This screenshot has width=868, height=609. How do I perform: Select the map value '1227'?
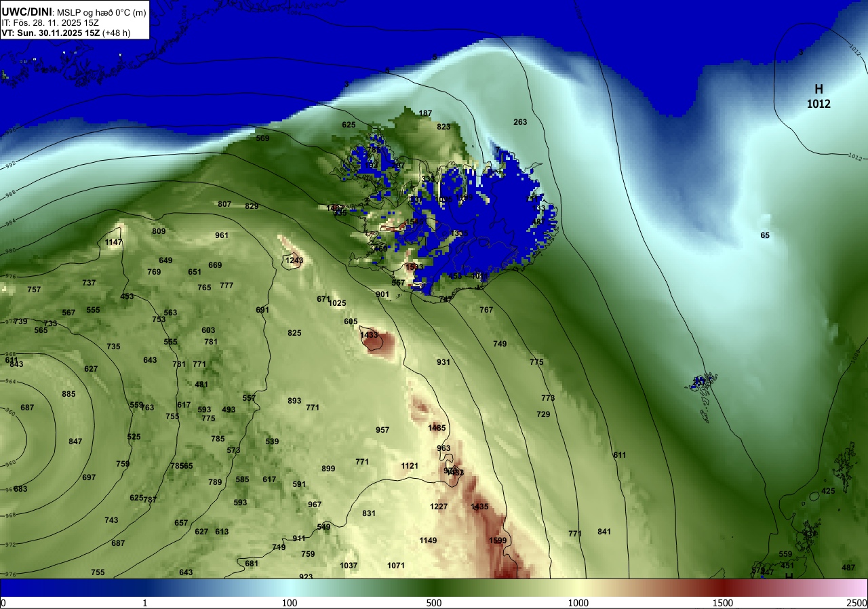coord(439,507)
